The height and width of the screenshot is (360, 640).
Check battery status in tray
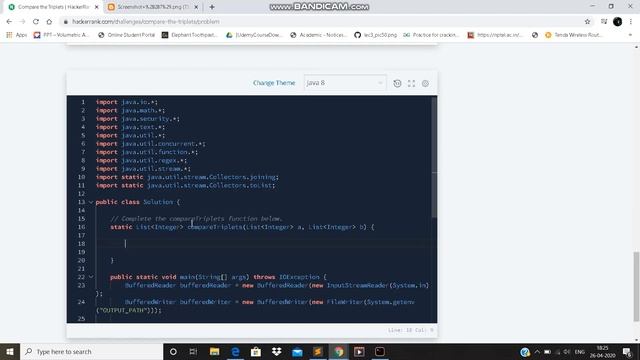click(x=548, y=351)
